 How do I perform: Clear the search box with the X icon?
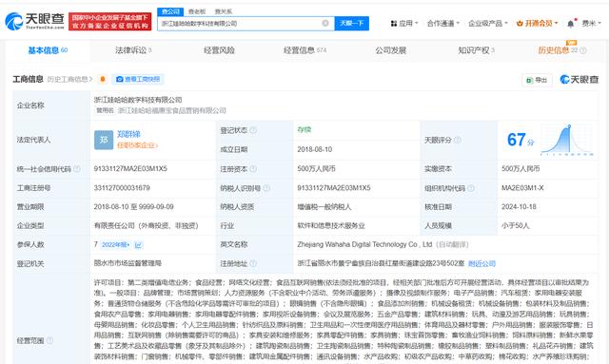[x=325, y=23]
